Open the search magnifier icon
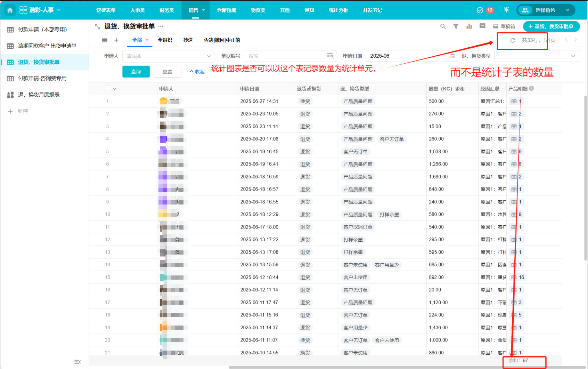The height and width of the screenshot is (369, 588). coord(443,26)
